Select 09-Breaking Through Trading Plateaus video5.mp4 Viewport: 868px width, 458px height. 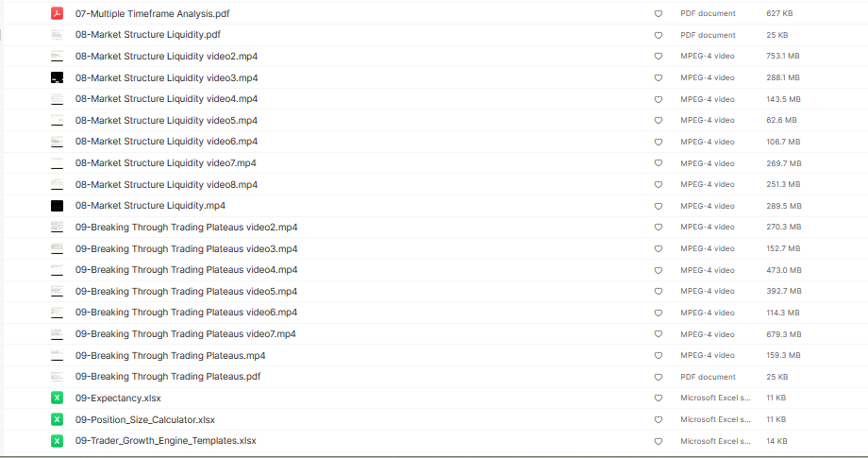coord(186,291)
